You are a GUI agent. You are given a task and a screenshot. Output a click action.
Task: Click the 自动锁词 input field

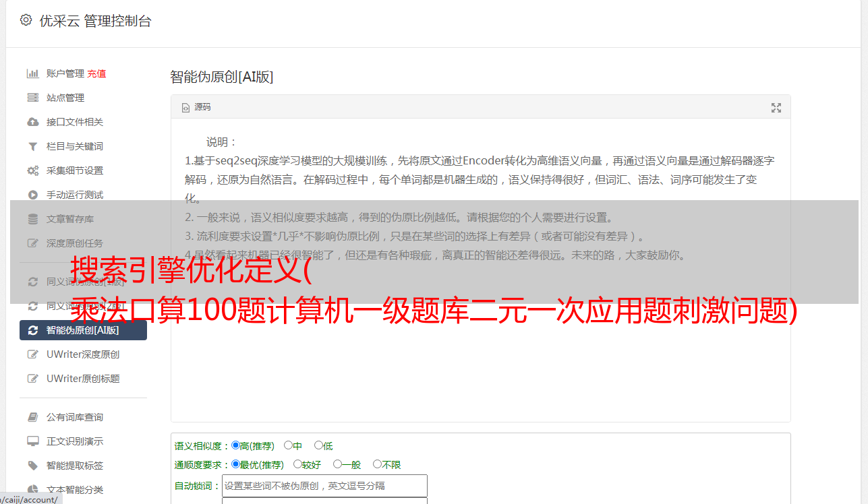(324, 486)
